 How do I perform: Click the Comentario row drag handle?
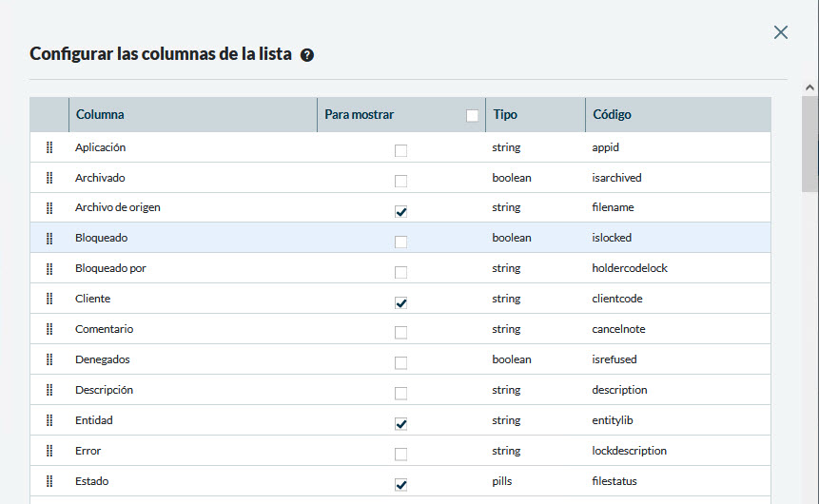click(49, 329)
